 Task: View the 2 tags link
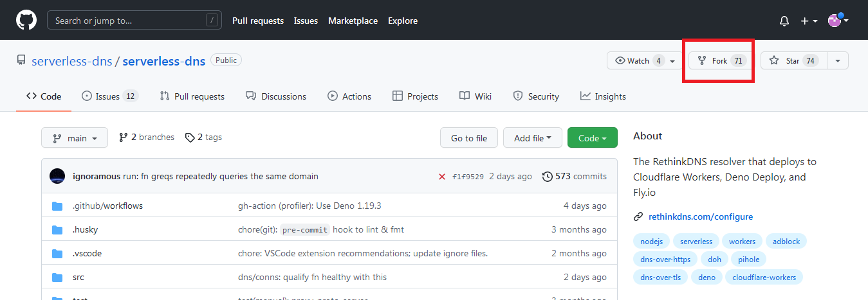[203, 137]
